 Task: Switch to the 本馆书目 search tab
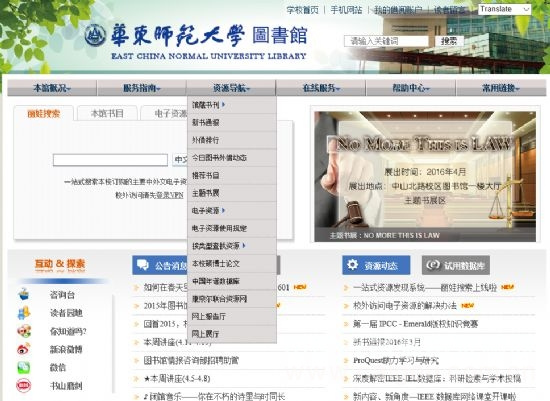(x=107, y=113)
